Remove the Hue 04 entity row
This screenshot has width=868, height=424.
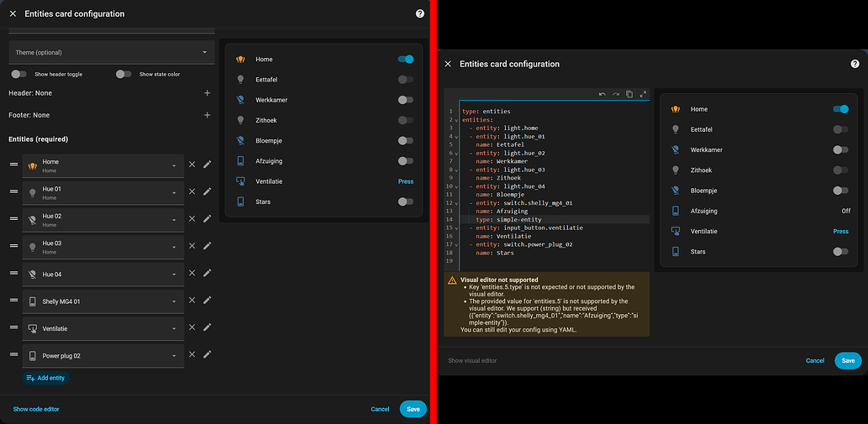[x=192, y=273]
